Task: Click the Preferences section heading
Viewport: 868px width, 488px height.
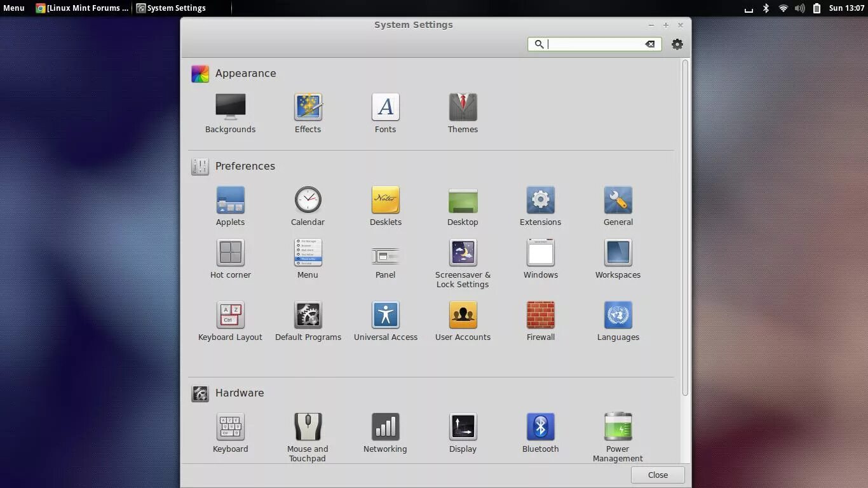Action: [245, 166]
